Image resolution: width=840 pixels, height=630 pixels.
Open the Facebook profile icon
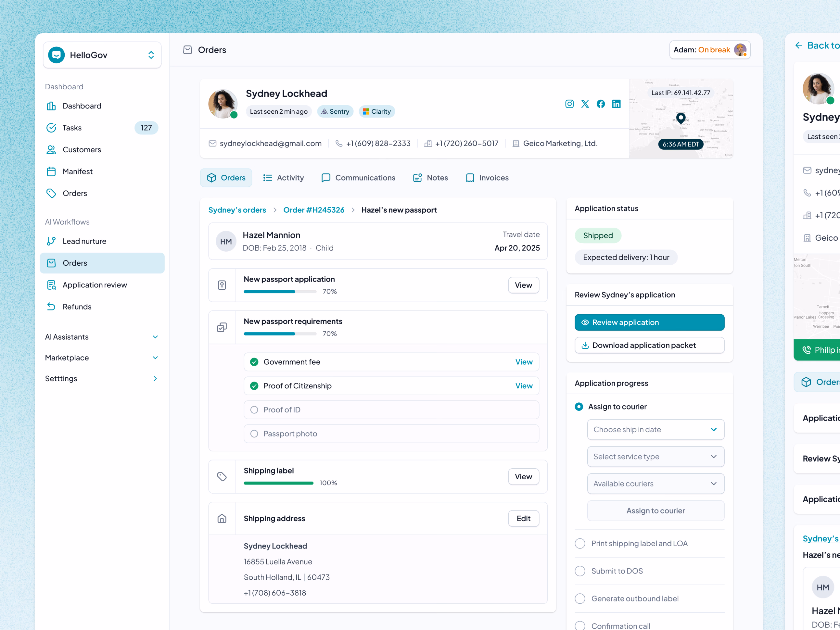(x=600, y=104)
